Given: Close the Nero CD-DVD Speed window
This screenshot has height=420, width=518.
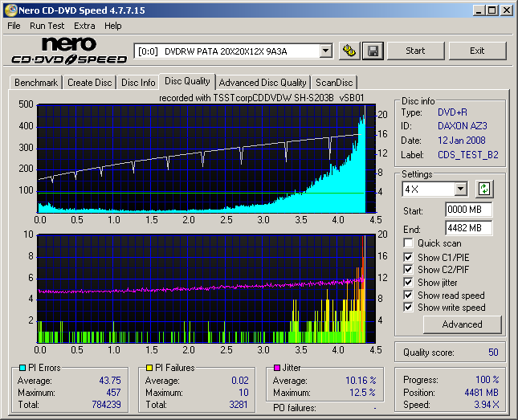Looking at the screenshot, I should (x=507, y=10).
